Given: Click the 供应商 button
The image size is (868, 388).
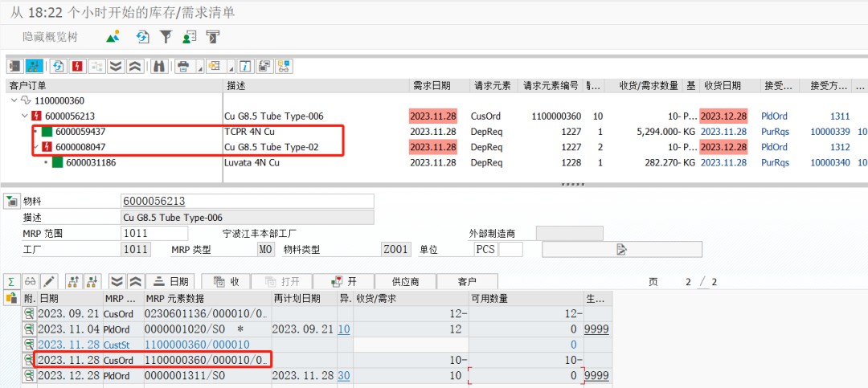Looking at the screenshot, I should pos(406,281).
